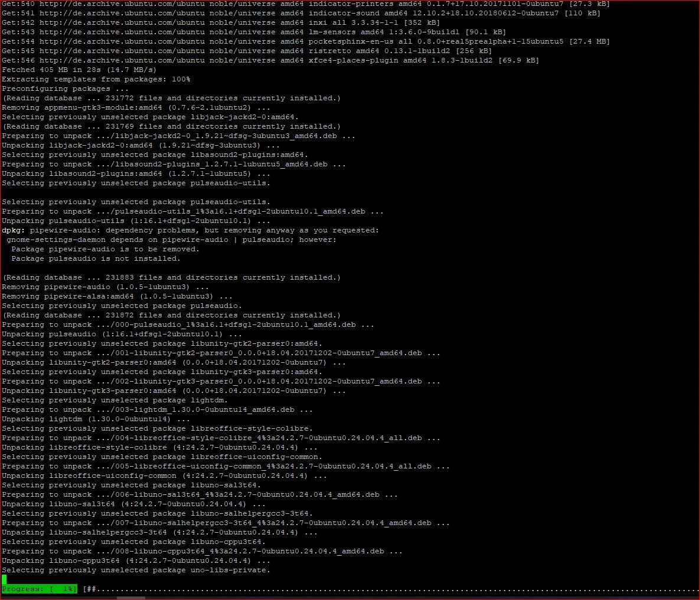Click 'Package pulseaudio is not installed.'
Image resolution: width=700 pixels, height=600 pixels.
pyautogui.click(x=96, y=259)
